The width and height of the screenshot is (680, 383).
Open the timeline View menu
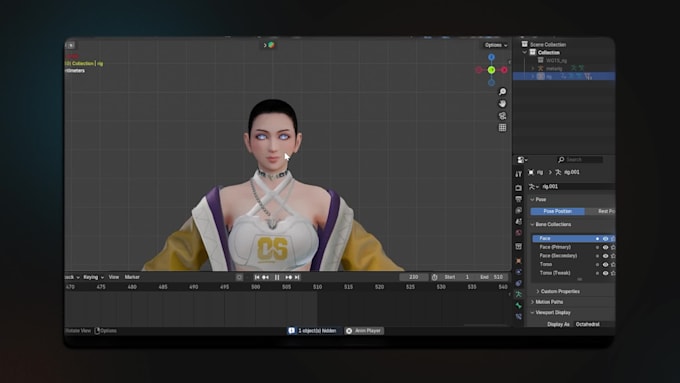point(114,277)
